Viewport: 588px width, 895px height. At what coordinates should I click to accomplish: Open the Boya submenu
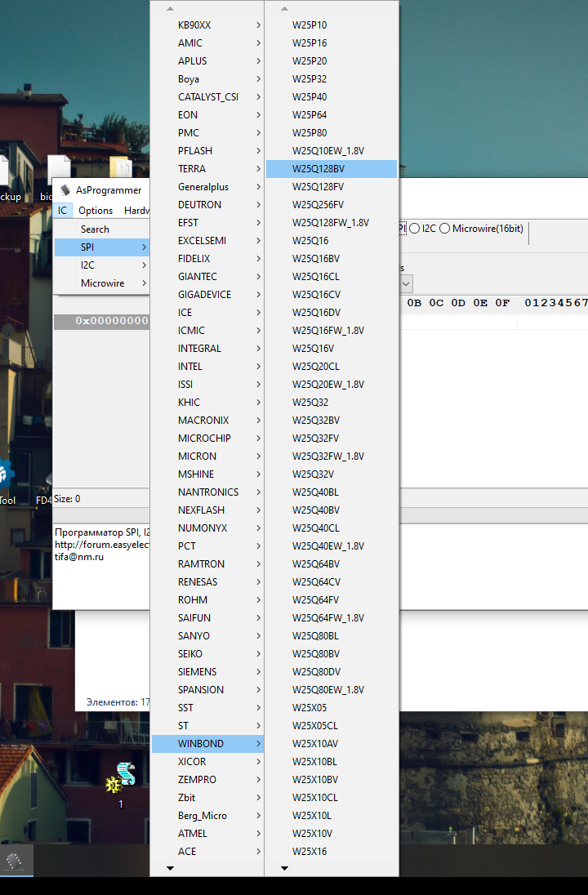click(207, 78)
